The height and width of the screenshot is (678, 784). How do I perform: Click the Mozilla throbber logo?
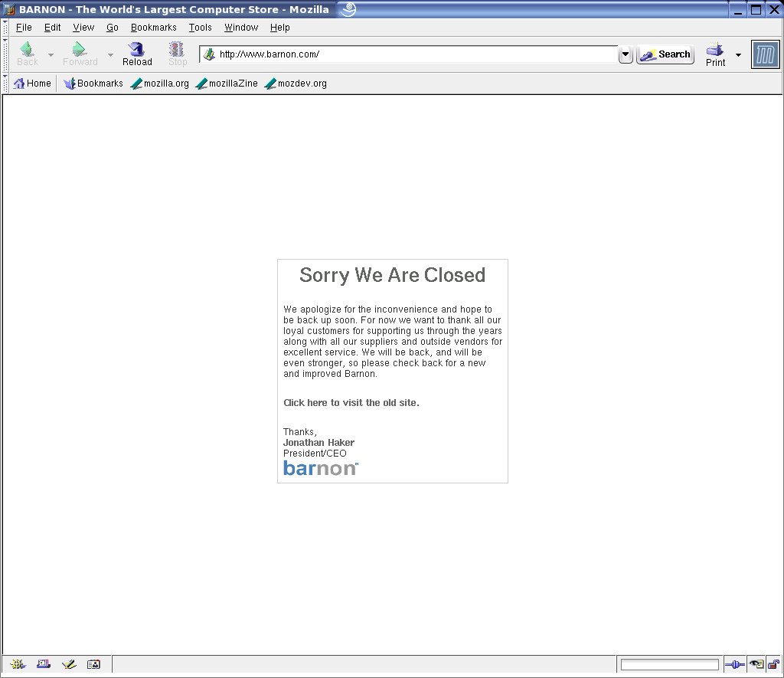coord(765,54)
